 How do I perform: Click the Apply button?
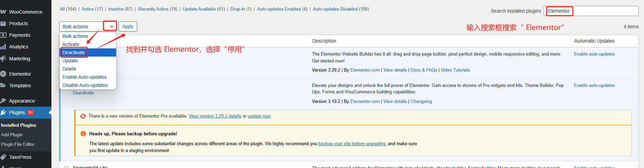click(128, 27)
